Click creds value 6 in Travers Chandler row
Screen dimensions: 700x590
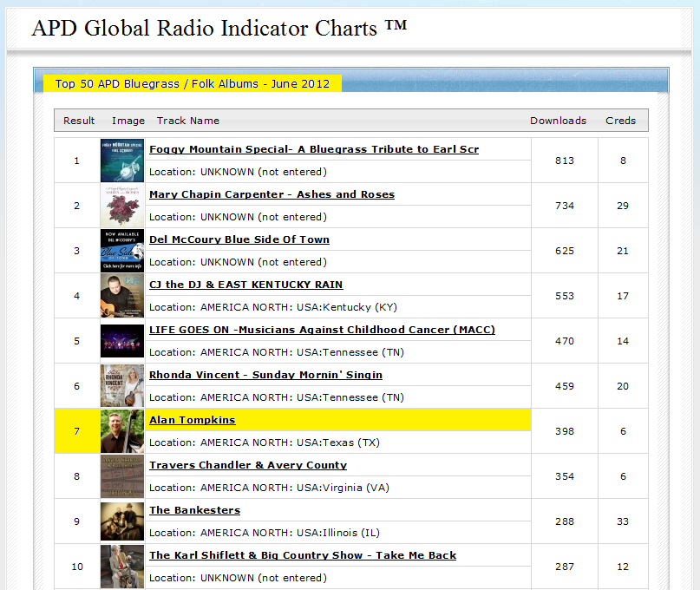623,476
